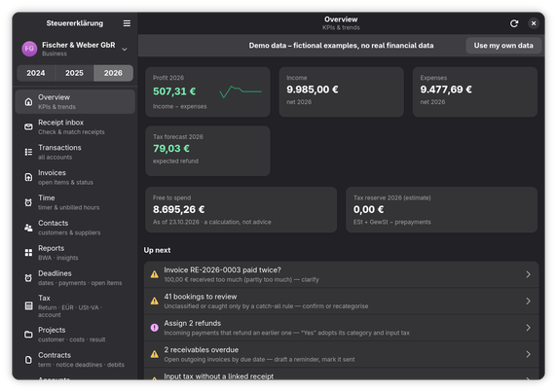Click the Expenses 9.477,69 € card
Image resolution: width=557 pixels, height=392 pixels.
click(475, 91)
